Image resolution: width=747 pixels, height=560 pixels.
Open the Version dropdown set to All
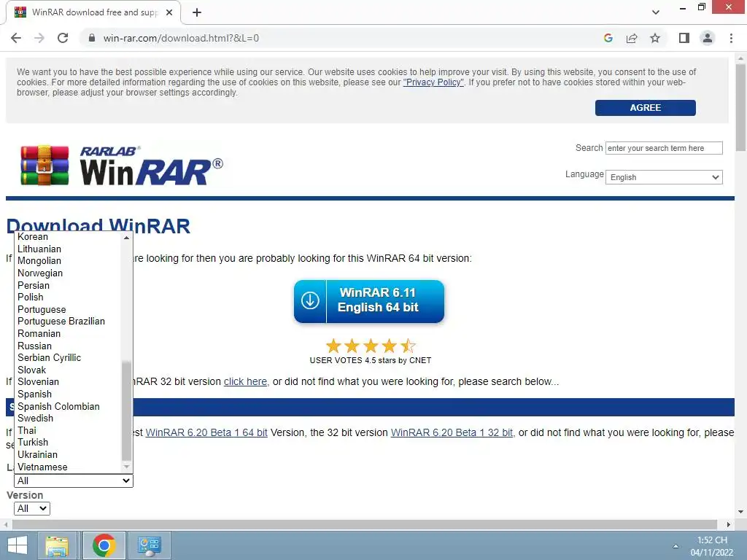[32, 508]
